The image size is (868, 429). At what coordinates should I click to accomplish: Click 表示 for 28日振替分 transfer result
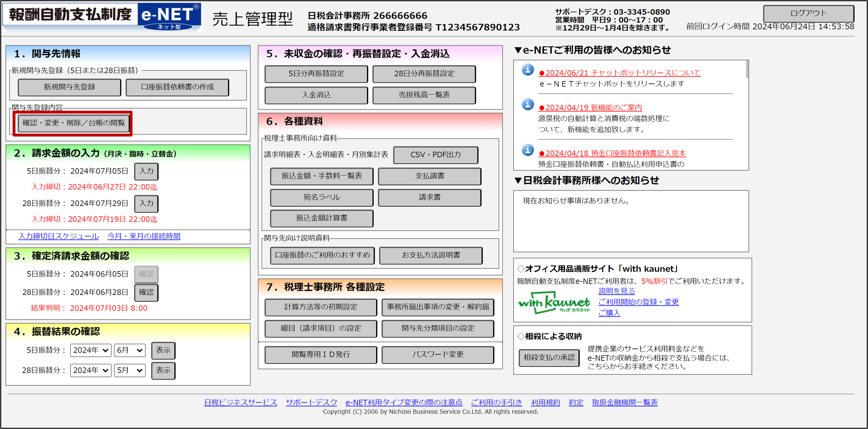point(163,370)
